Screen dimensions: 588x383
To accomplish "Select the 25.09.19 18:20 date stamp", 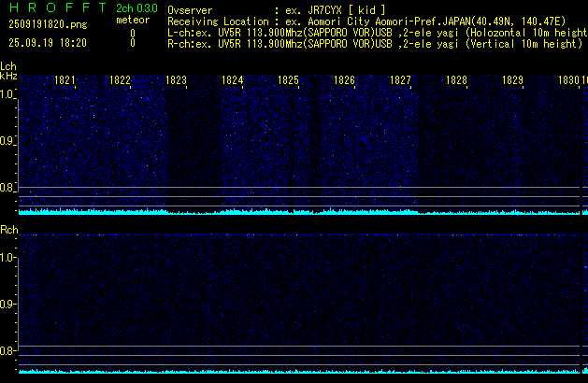I will (x=48, y=43).
